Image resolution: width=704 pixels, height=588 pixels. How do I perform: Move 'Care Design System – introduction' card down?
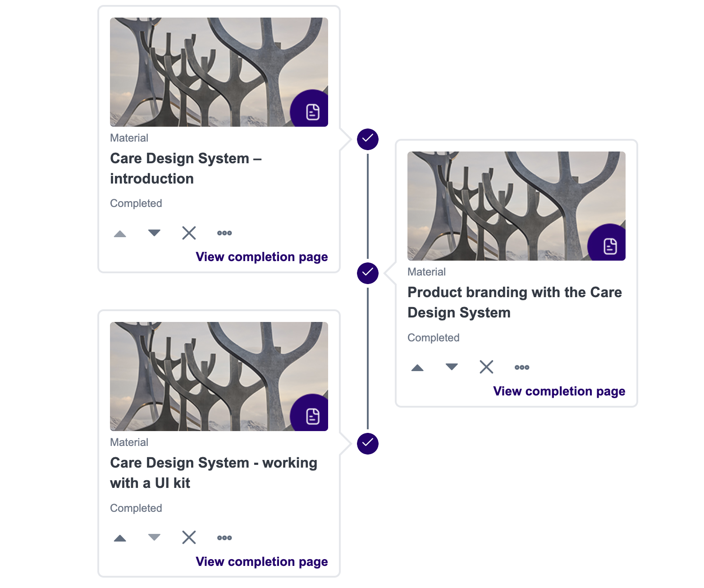pyautogui.click(x=154, y=233)
